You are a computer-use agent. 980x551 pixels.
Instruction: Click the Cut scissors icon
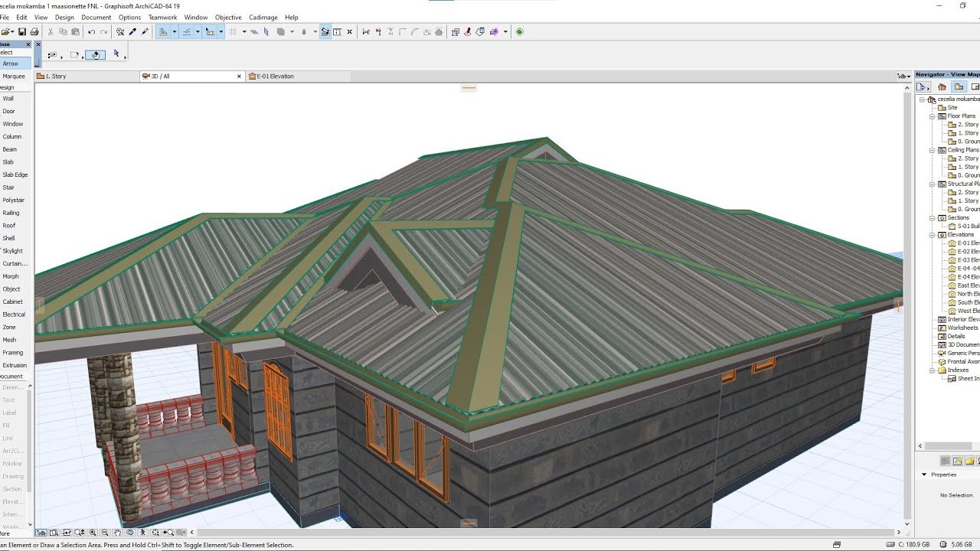pos(51,31)
